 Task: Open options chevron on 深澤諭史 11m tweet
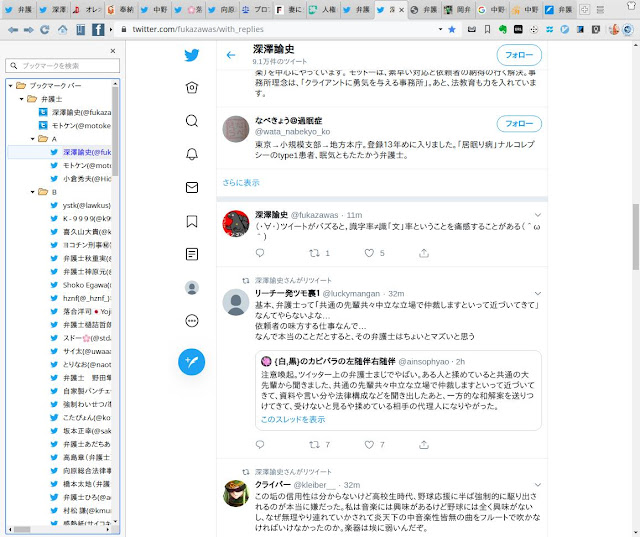pyautogui.click(x=538, y=215)
